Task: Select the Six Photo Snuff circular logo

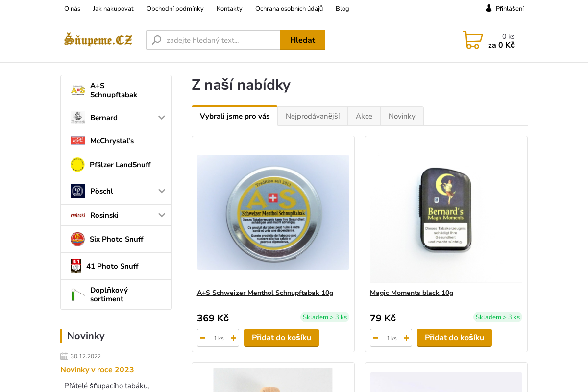Action: (x=77, y=239)
